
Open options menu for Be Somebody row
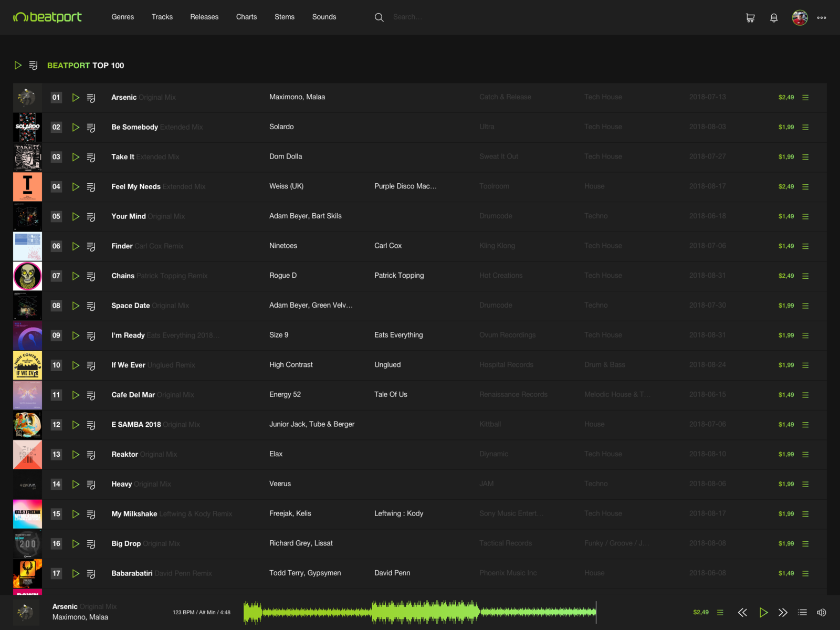coord(805,128)
